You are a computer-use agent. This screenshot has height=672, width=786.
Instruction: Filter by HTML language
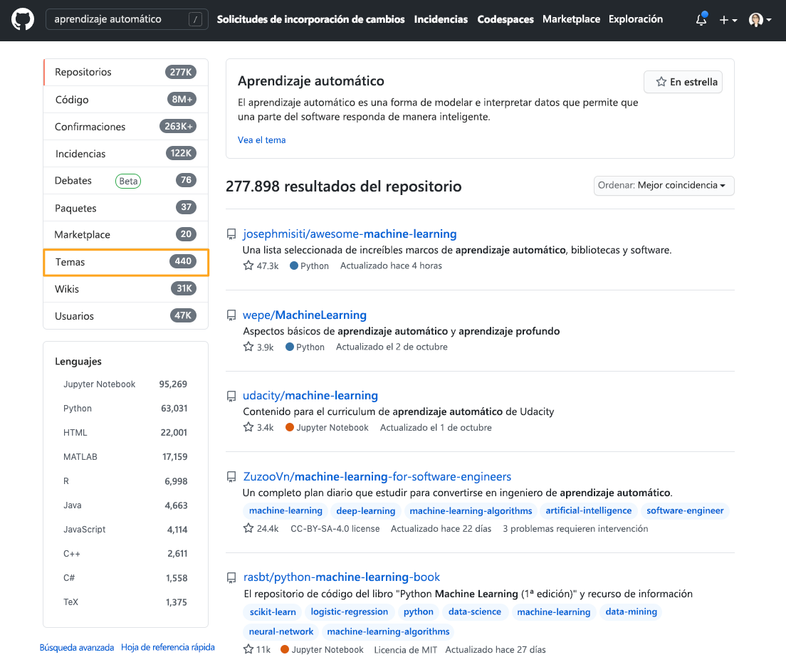tap(125, 433)
